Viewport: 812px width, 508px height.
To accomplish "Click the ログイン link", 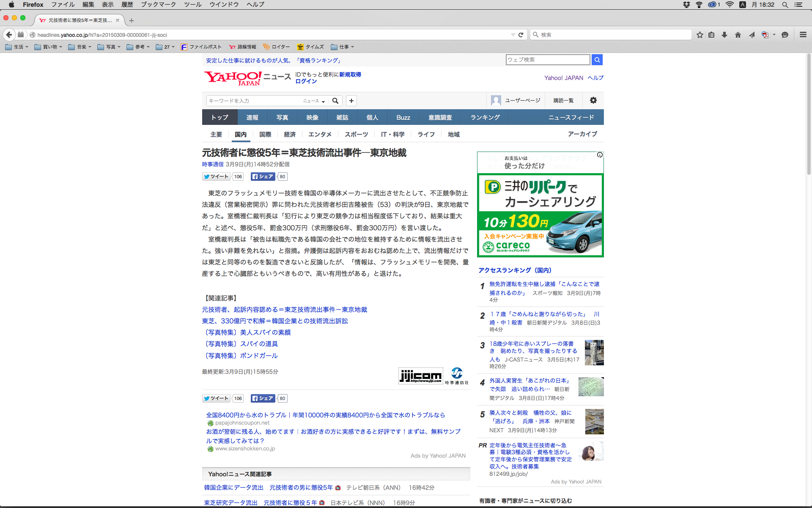I will pyautogui.click(x=306, y=81).
